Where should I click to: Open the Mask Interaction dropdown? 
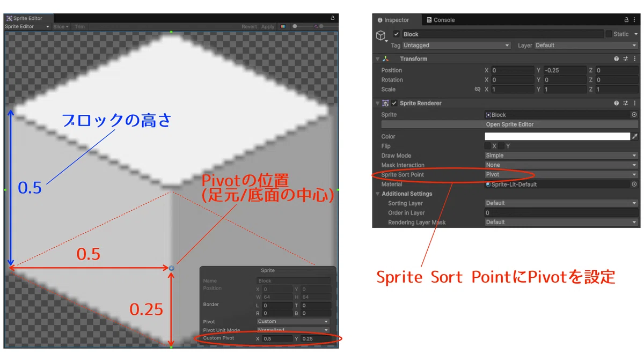pos(561,165)
